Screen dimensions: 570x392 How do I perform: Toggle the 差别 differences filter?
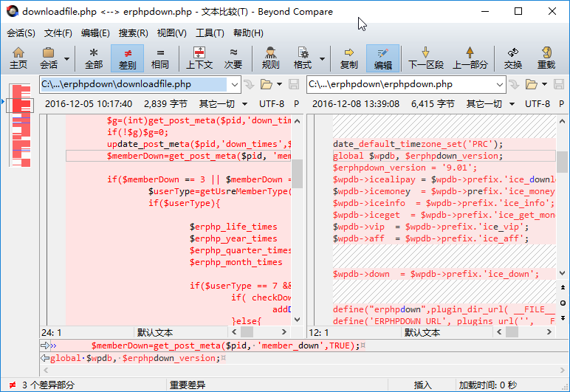127,58
